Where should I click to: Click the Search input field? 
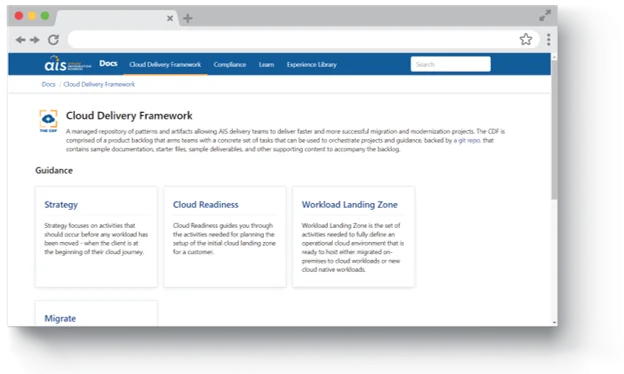tap(450, 64)
